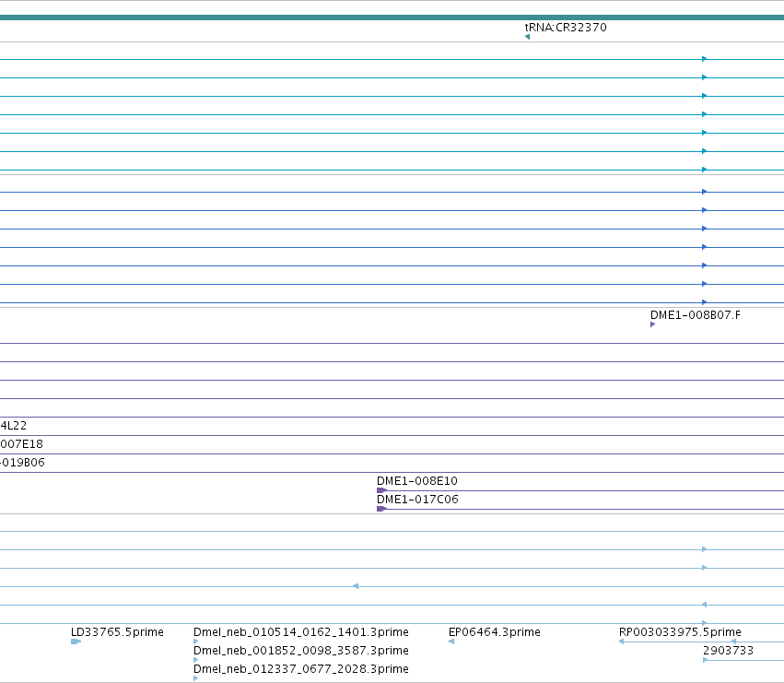784x683 pixels.
Task: Click the LD33765.5prime blue block glyph
Action: point(76,642)
